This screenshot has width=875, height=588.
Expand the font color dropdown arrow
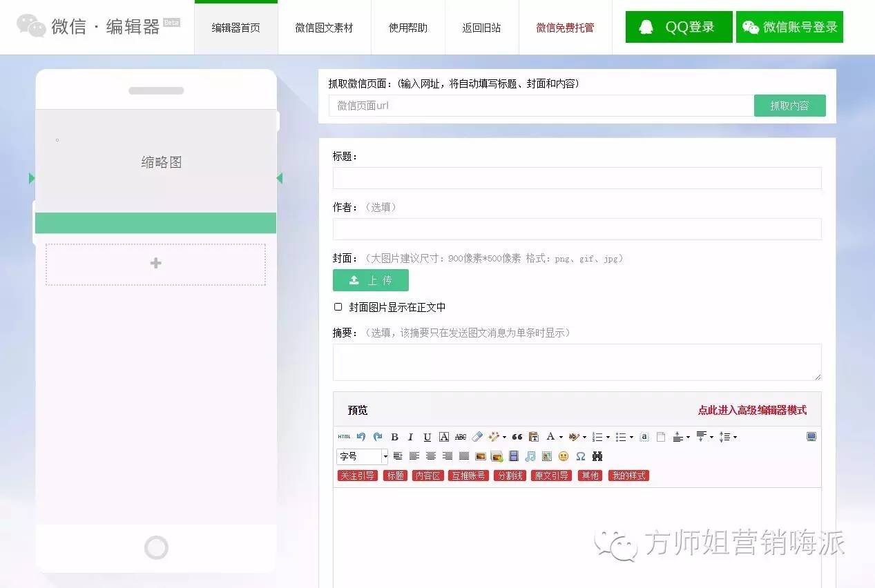[559, 436]
